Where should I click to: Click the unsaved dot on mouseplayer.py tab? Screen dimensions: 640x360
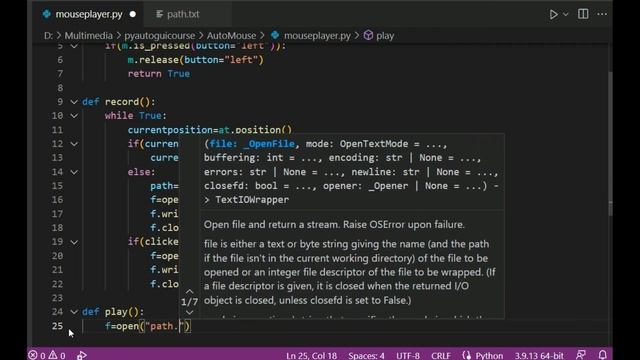coord(133,14)
